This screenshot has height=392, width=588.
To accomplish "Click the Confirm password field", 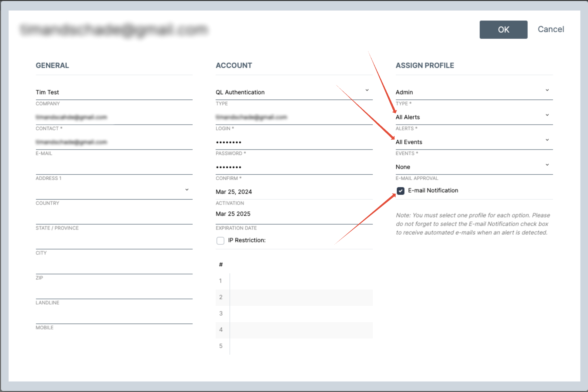I will tap(293, 167).
